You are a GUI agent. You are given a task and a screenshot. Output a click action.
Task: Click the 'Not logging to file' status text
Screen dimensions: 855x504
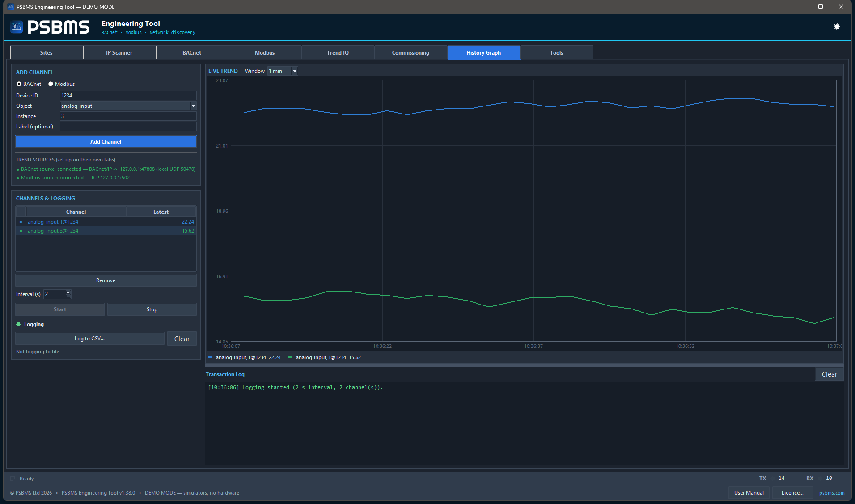pos(38,352)
